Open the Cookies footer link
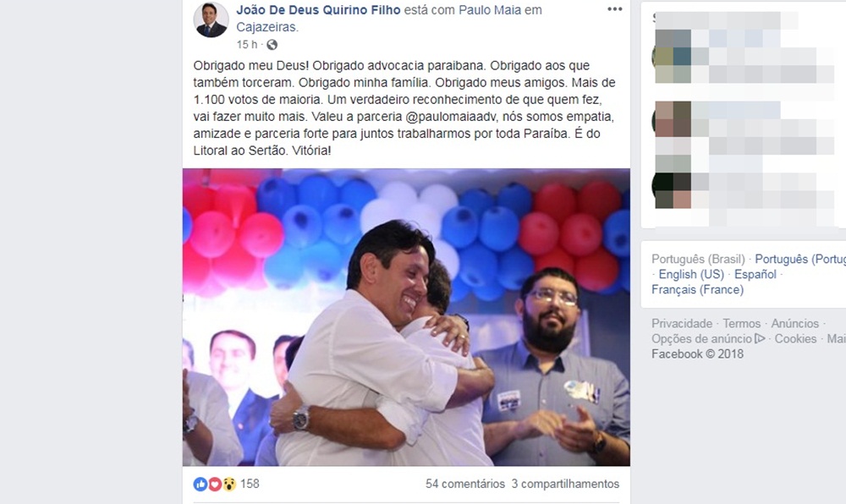Image resolution: width=846 pixels, height=504 pixels. coord(796,338)
